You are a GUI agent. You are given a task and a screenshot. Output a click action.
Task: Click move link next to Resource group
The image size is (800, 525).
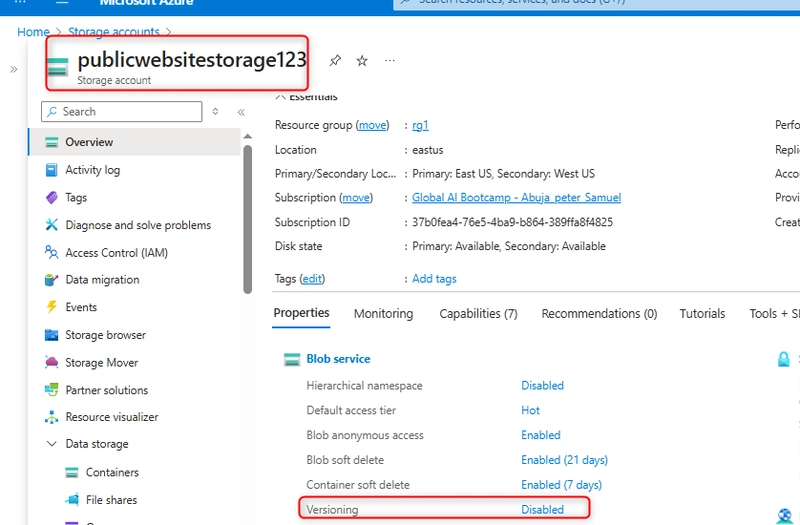(x=372, y=125)
